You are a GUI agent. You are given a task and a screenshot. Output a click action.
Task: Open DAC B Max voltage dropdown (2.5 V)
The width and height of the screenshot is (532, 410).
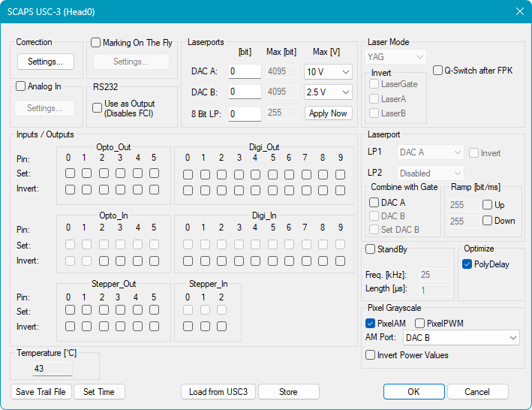pyautogui.click(x=328, y=92)
